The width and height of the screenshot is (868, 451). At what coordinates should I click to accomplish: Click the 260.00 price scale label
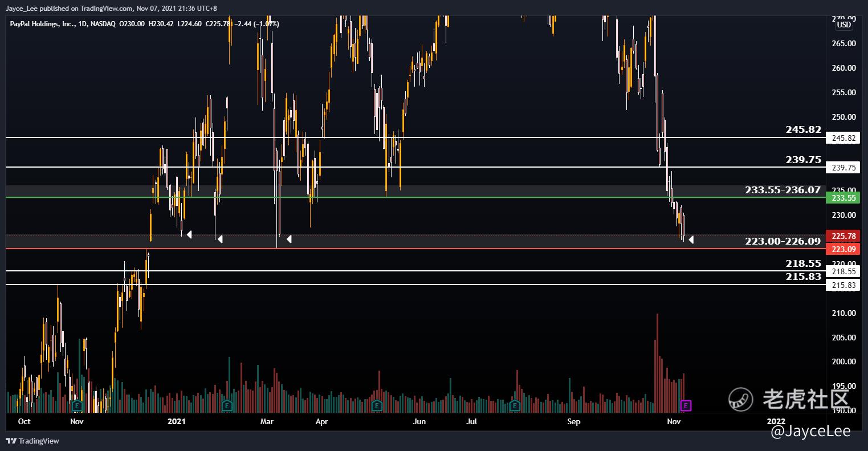click(843, 68)
